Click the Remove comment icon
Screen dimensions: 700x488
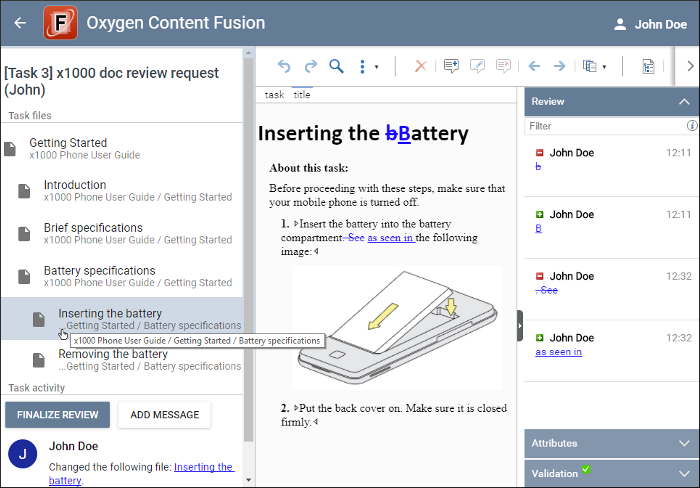click(503, 67)
